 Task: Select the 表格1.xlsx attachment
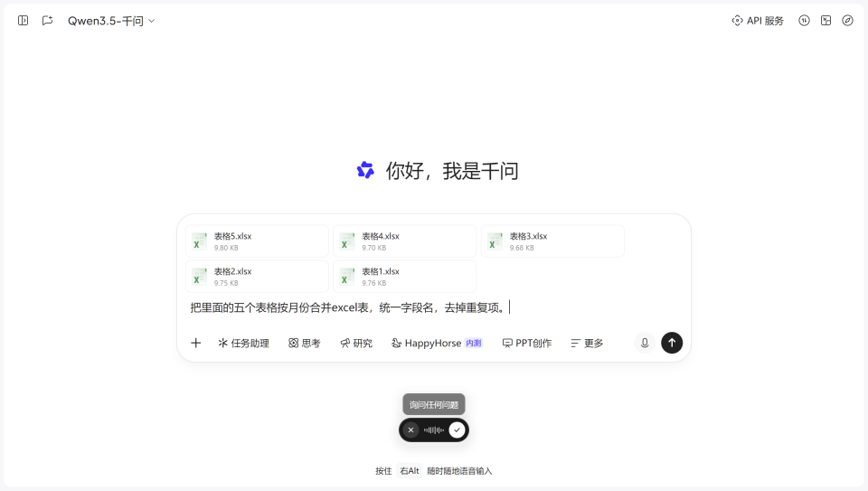pyautogui.click(x=405, y=276)
